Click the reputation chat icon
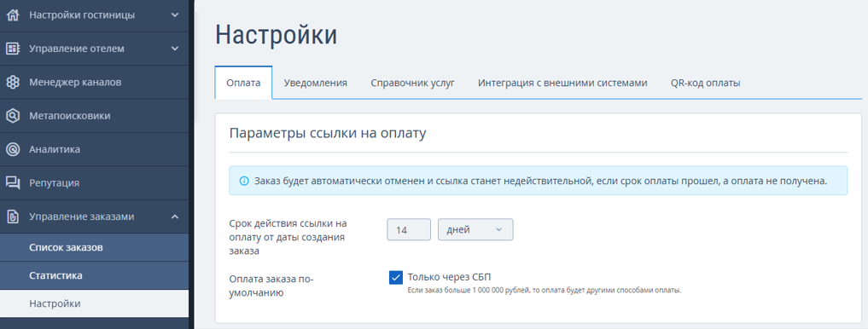Image resolution: width=868 pixels, height=329 pixels. [12, 183]
